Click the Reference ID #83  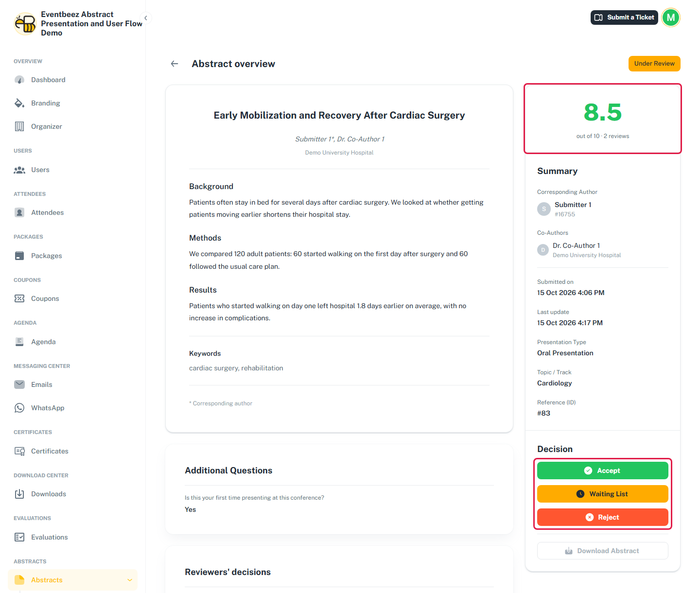pyautogui.click(x=544, y=413)
